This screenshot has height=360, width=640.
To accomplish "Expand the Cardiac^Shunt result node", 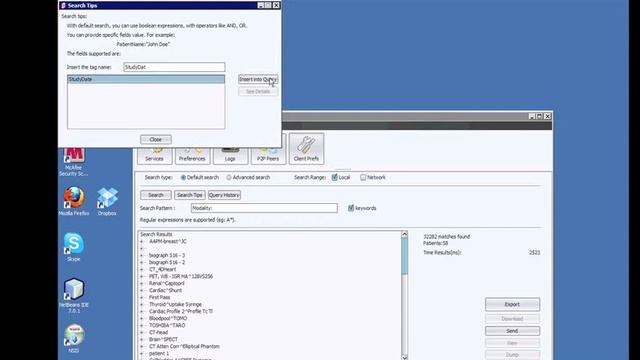I will pos(142,290).
